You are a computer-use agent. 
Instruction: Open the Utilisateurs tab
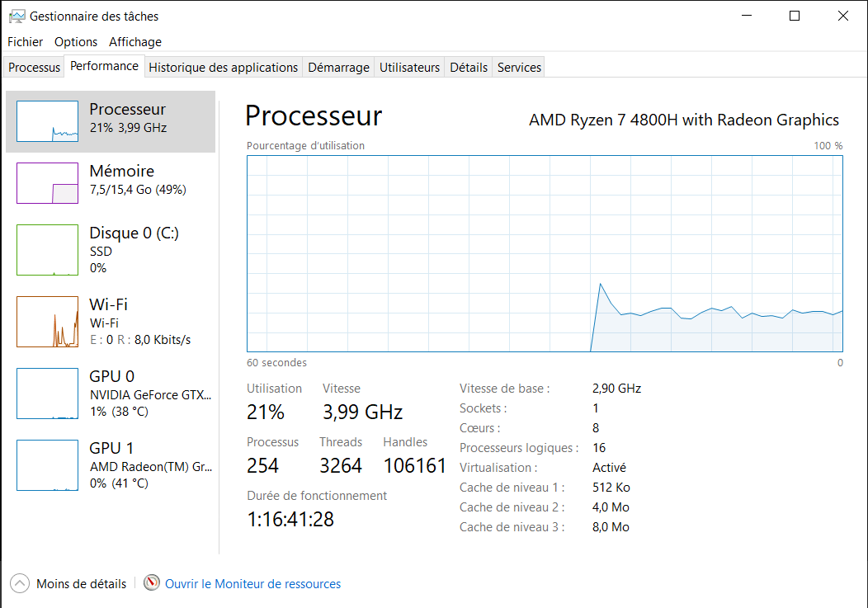[x=409, y=68]
